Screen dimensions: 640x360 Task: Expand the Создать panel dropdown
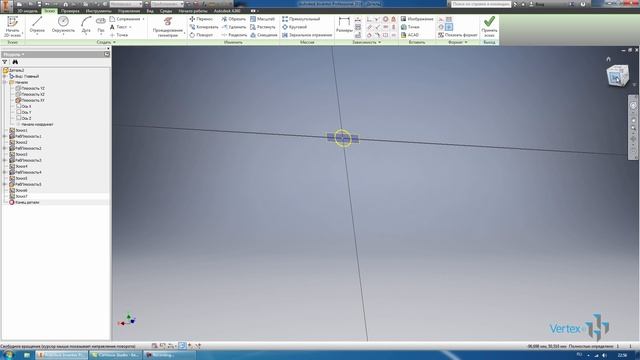click(106, 42)
